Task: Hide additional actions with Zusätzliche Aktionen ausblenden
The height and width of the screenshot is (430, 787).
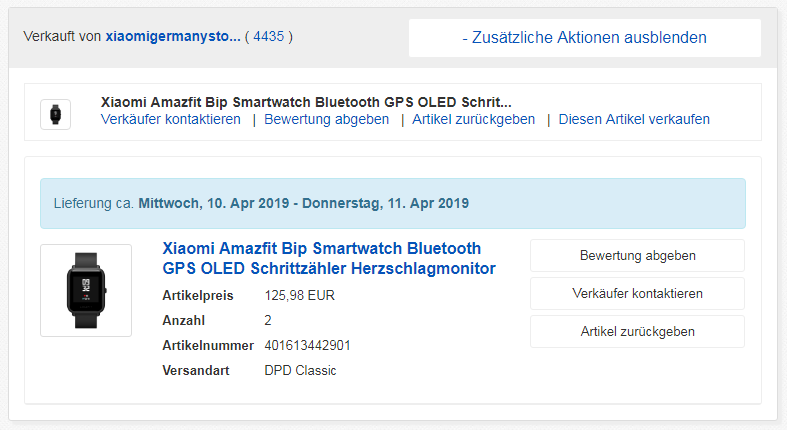Action: (584, 38)
